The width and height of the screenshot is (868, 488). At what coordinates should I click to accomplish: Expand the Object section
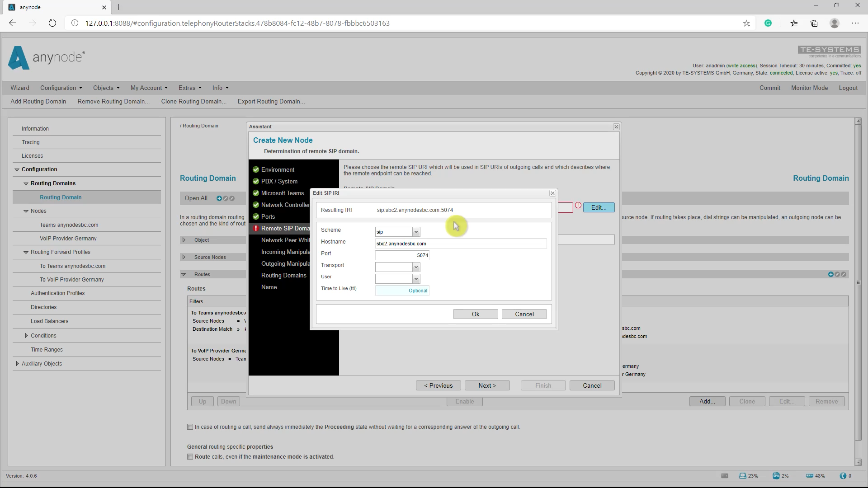tap(184, 240)
